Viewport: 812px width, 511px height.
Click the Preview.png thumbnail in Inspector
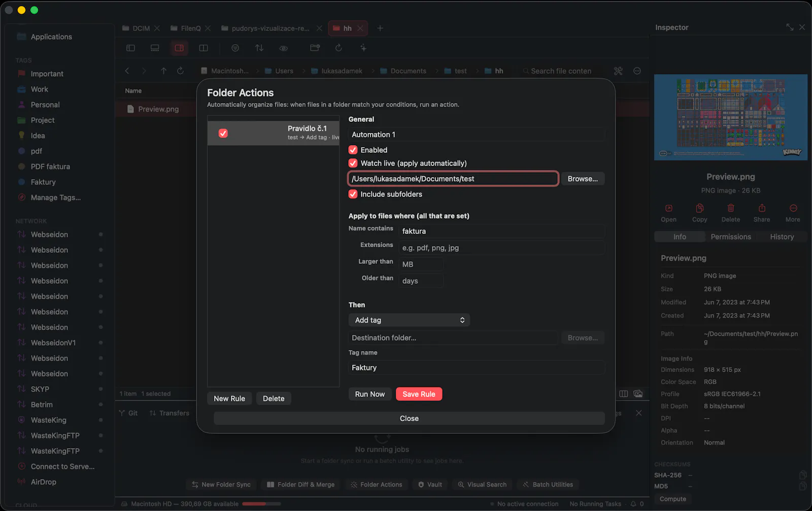coord(731,117)
